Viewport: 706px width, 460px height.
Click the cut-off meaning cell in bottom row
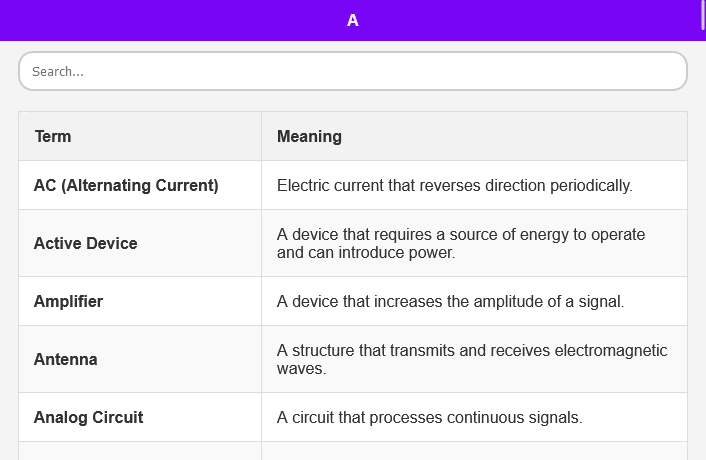[474, 451]
